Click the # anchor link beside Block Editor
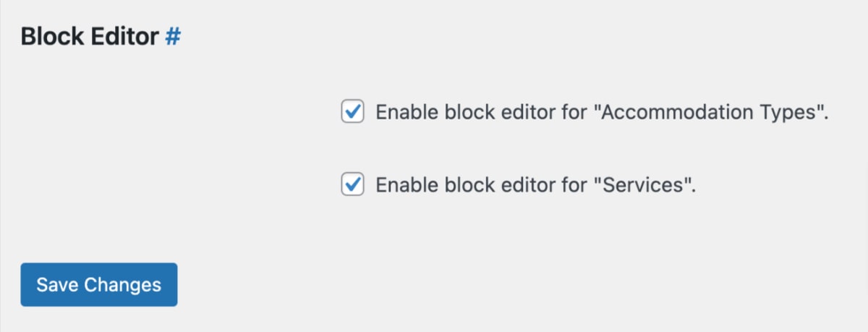 point(172,37)
